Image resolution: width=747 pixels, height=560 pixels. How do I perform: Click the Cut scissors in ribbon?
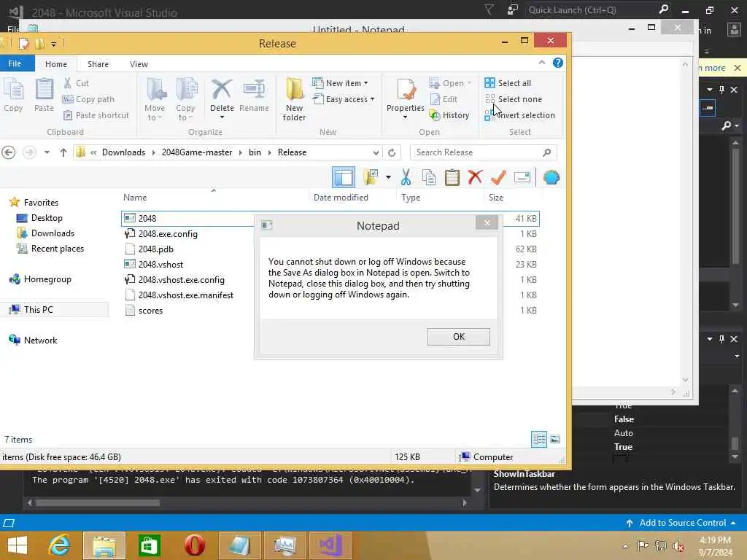[76, 83]
